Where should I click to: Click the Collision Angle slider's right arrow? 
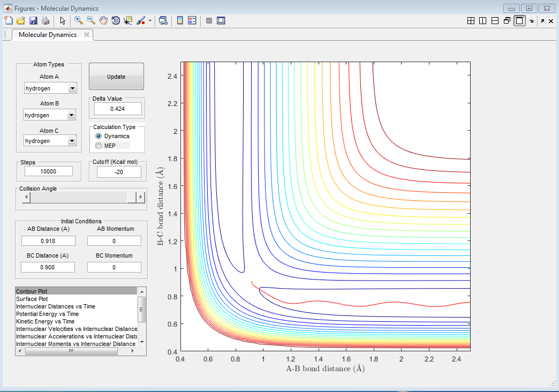141,197
